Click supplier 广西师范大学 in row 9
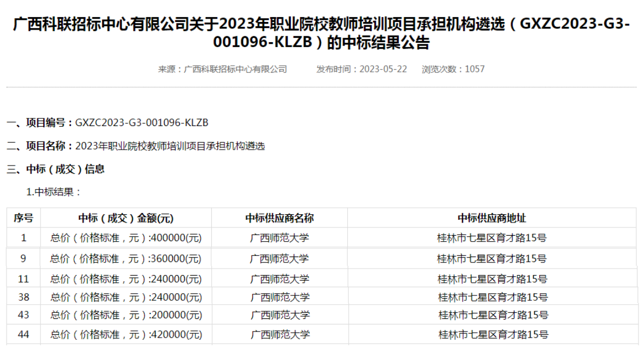Viewport: 644px width, 348px height. click(x=280, y=259)
